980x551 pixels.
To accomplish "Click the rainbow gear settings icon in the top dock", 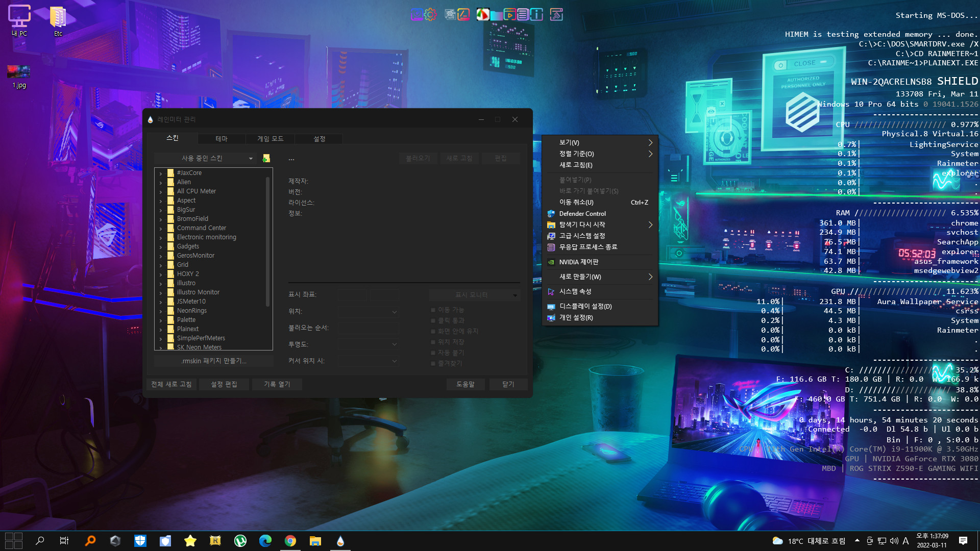I will (431, 14).
